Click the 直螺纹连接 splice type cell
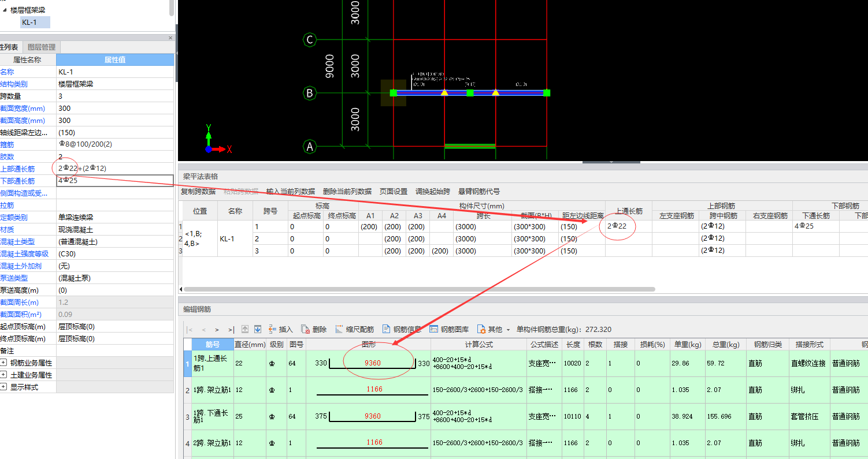 point(809,364)
